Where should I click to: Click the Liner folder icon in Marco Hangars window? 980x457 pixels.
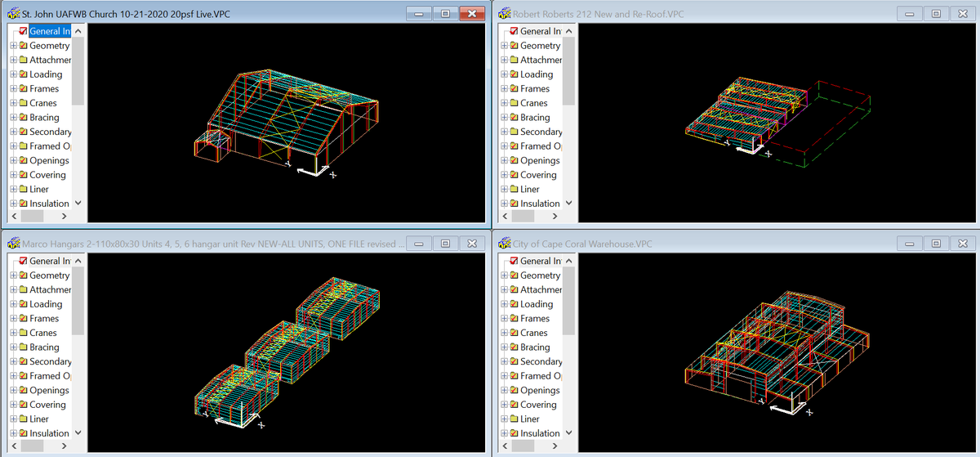(x=24, y=419)
